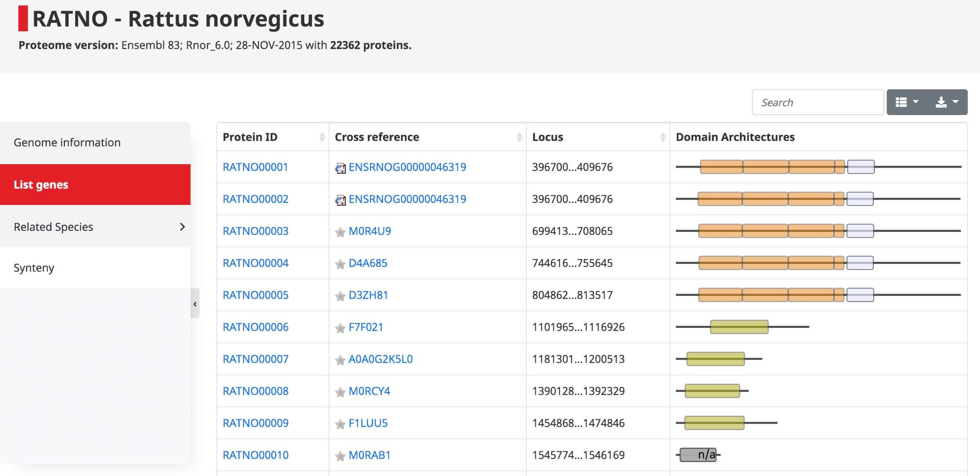Focus the Search input field
Viewport: 980px width, 476px height.
[x=817, y=102]
